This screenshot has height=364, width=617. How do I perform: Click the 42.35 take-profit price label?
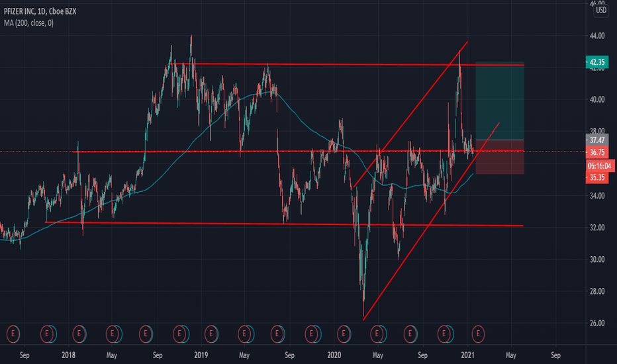coord(597,62)
